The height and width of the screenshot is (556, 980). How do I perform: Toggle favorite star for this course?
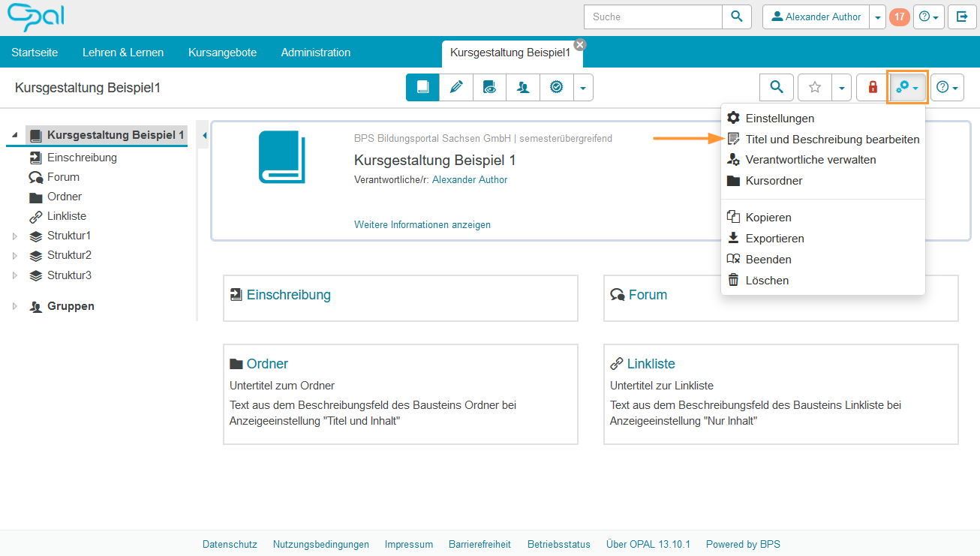point(815,88)
